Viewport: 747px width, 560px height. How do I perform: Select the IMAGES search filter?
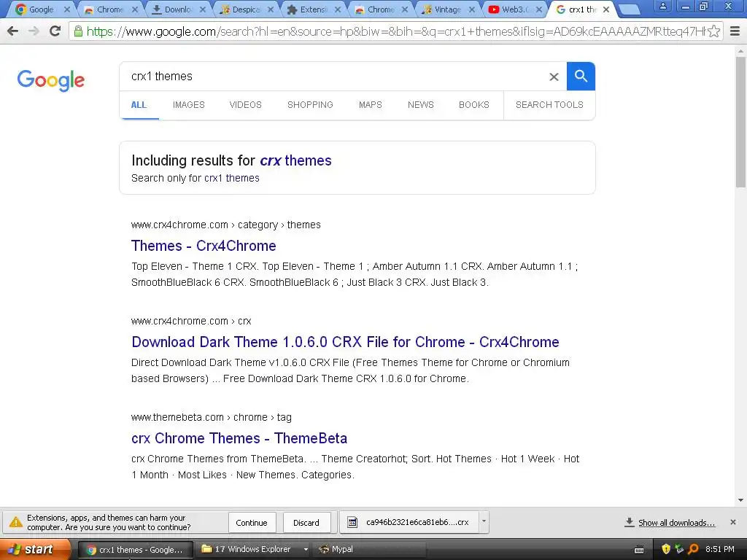tap(189, 105)
